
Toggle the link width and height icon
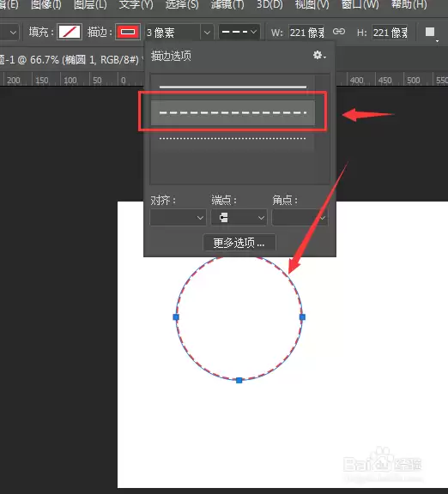[x=339, y=32]
